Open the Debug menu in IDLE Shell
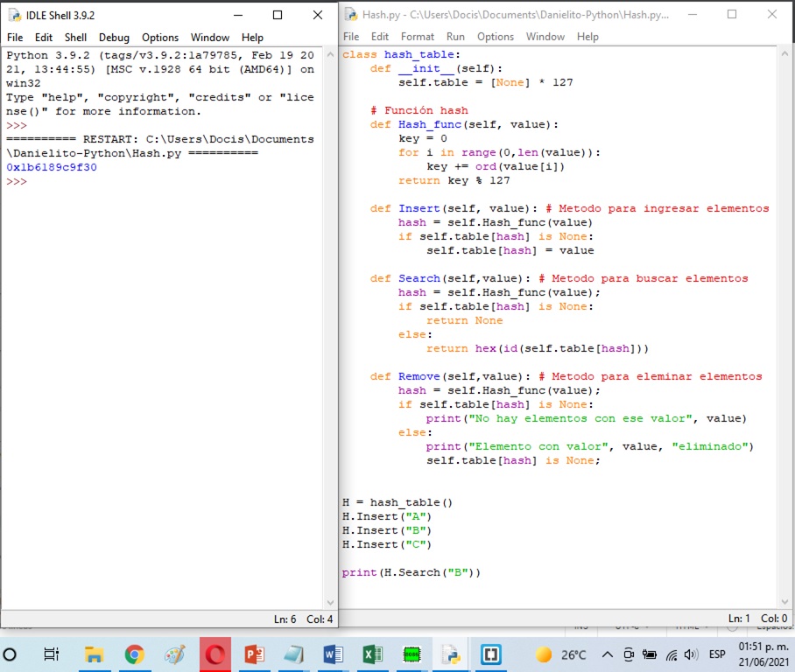The image size is (795, 672). 114,38
